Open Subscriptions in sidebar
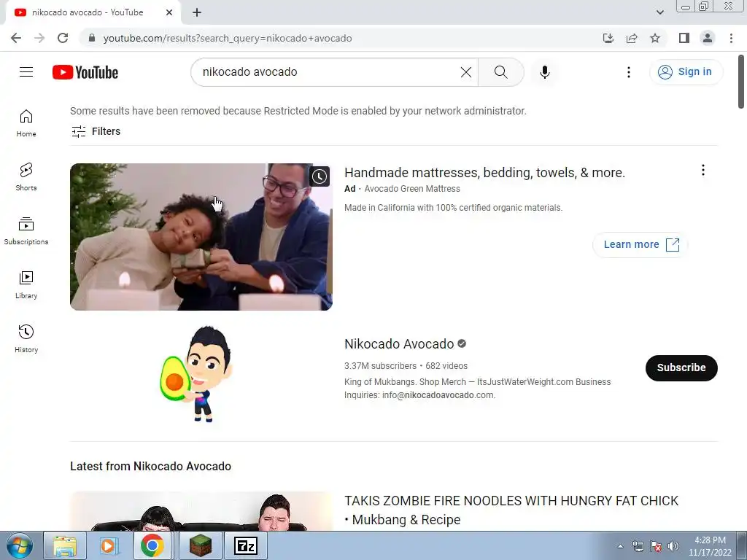Screen dimensions: 747x560 [x=26, y=231]
